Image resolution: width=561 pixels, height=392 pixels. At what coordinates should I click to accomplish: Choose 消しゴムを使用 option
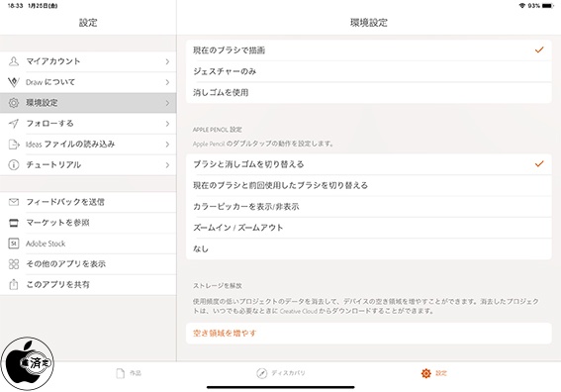click(368, 93)
